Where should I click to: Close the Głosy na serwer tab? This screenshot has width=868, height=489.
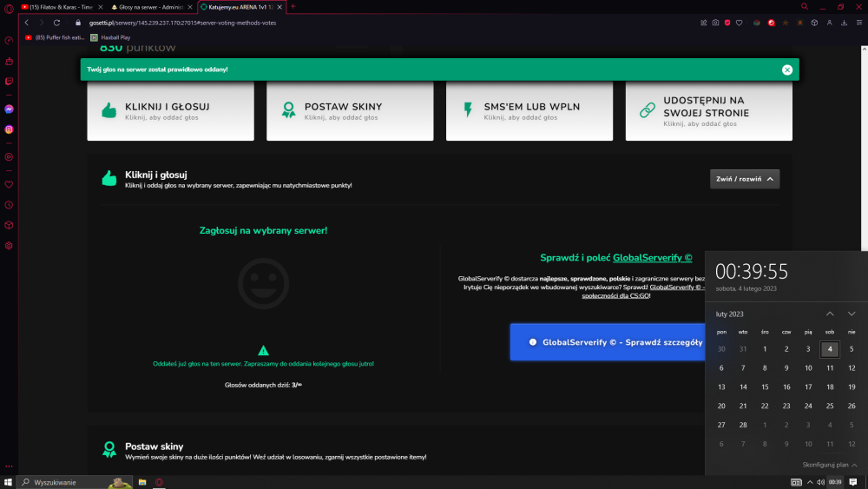pyautogui.click(x=190, y=7)
